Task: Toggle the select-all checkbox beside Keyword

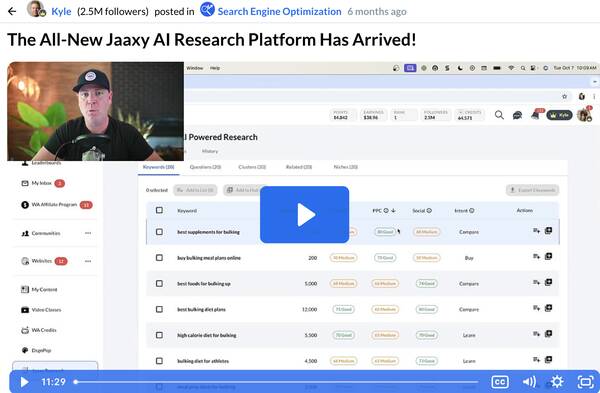Action: (159, 210)
